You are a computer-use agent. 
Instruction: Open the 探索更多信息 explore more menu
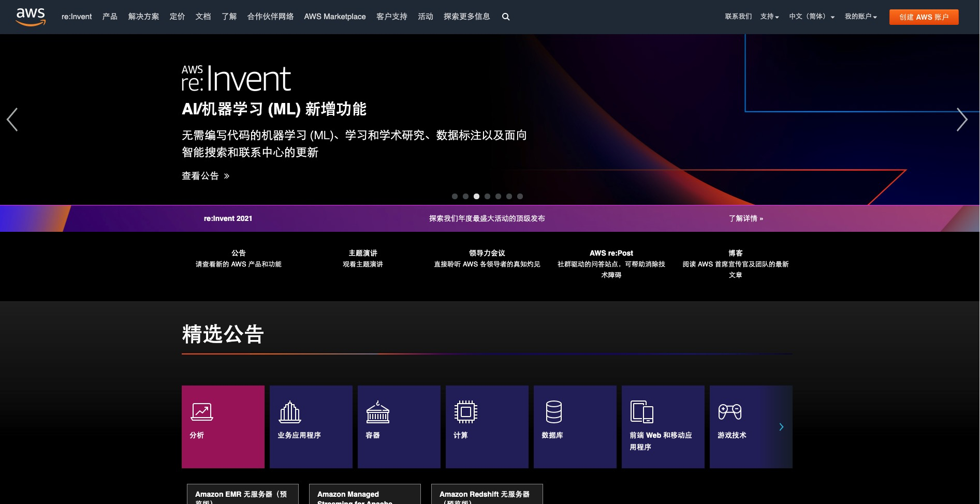pos(466,17)
